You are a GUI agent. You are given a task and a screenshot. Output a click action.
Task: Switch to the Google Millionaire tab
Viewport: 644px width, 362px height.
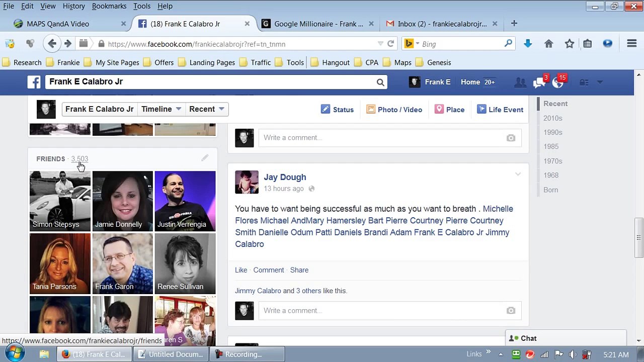coord(318,24)
